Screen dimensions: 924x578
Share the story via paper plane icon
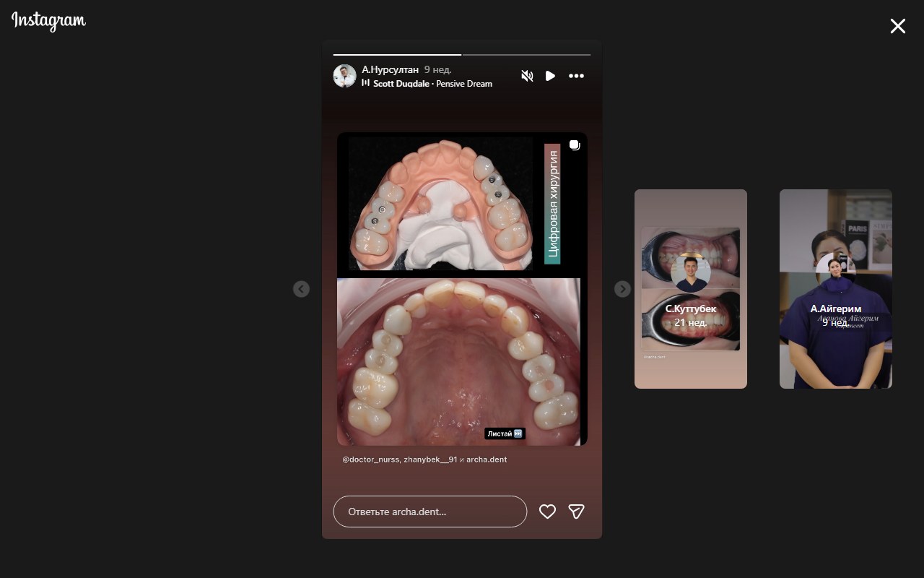click(576, 512)
